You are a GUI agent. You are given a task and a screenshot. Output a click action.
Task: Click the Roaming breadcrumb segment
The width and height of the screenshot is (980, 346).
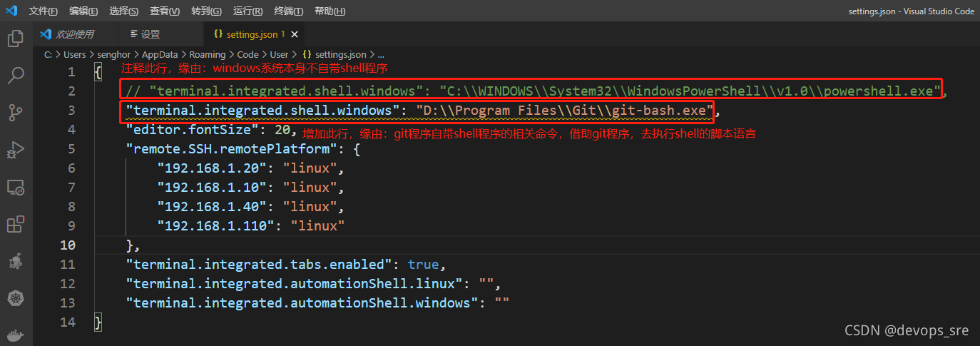click(208, 54)
